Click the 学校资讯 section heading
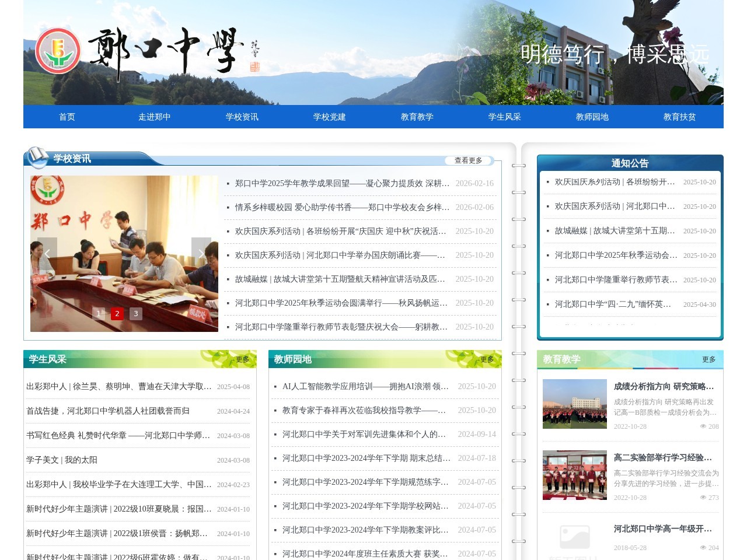This screenshot has height=560, width=747. coord(72,159)
